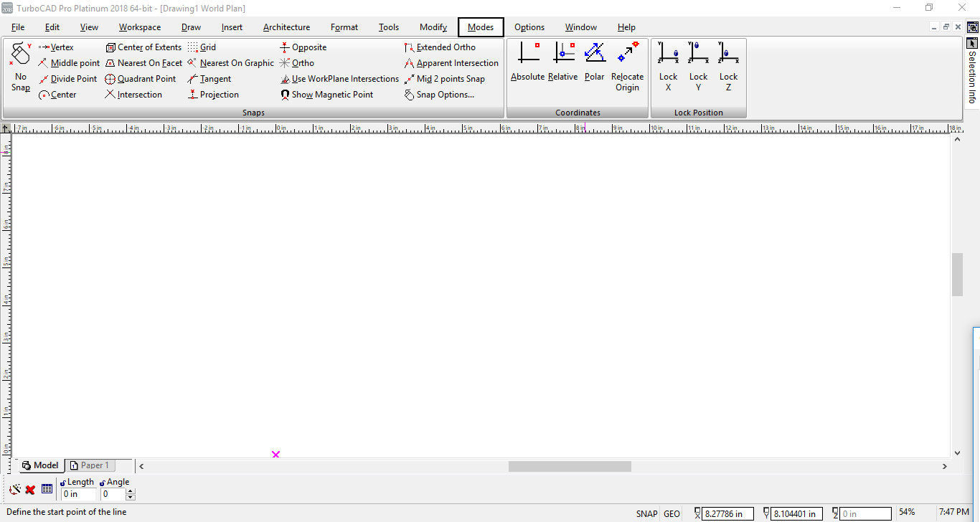The image size is (980, 522).
Task: Click the Modes menu
Action: click(481, 27)
